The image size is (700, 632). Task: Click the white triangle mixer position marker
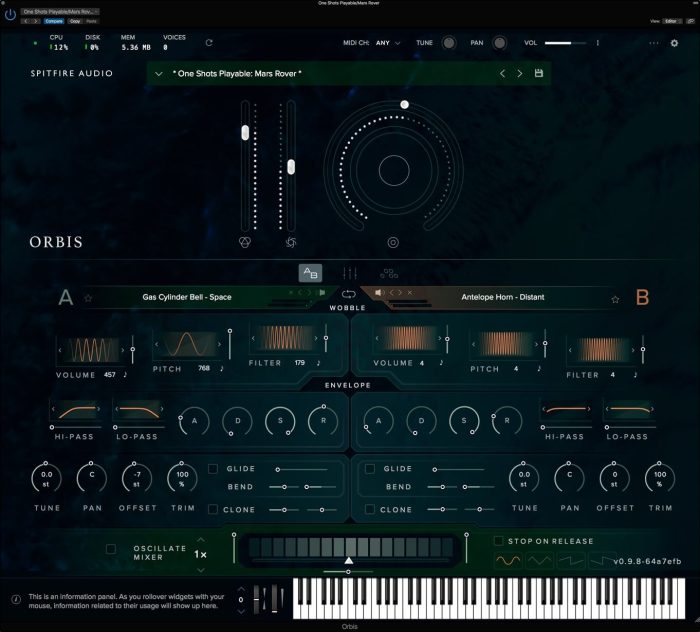(349, 560)
